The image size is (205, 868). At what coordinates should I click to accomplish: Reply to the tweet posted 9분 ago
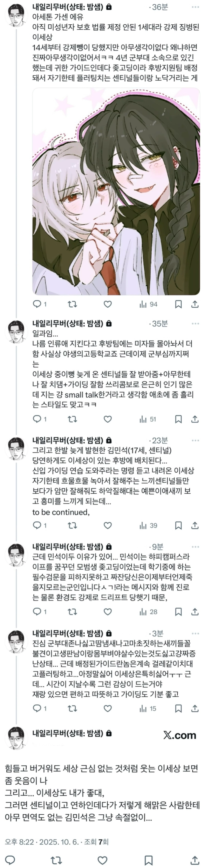coord(37,612)
